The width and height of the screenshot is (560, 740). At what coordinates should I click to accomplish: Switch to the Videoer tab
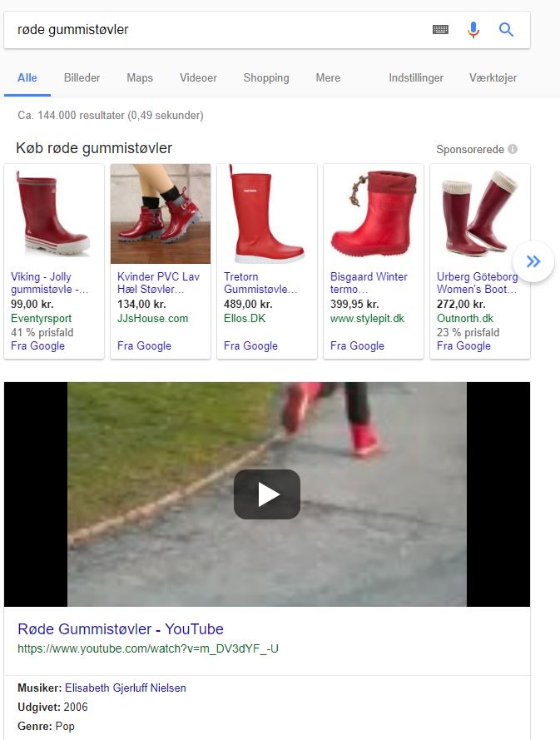pos(198,78)
